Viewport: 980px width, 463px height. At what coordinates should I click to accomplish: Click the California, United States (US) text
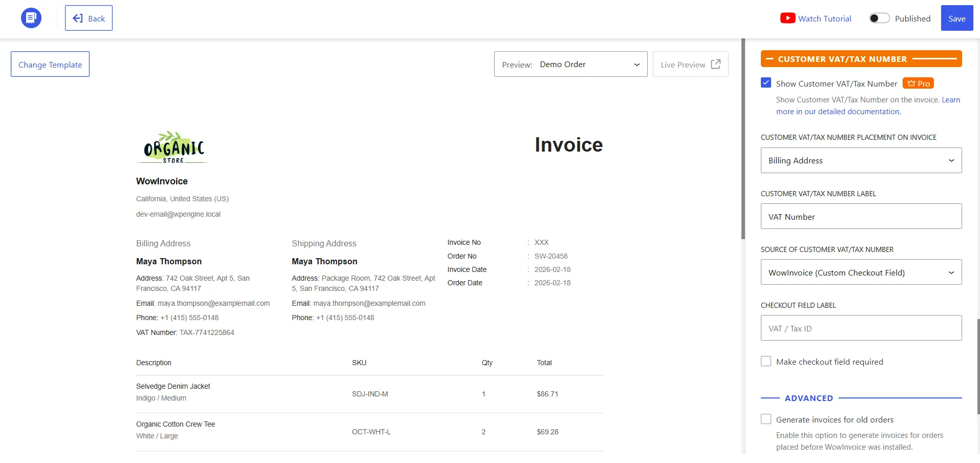182,199
